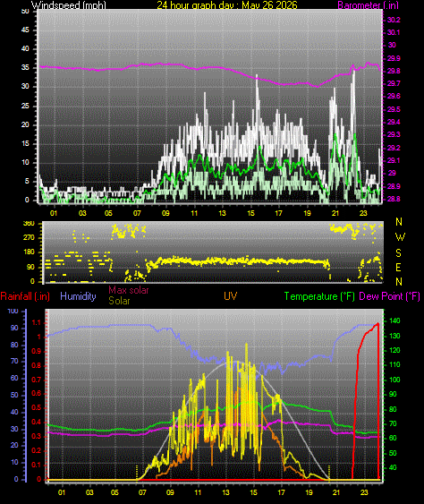Click the 29.9 barometer scale value
Screen dimensions: 424x504
click(394, 58)
